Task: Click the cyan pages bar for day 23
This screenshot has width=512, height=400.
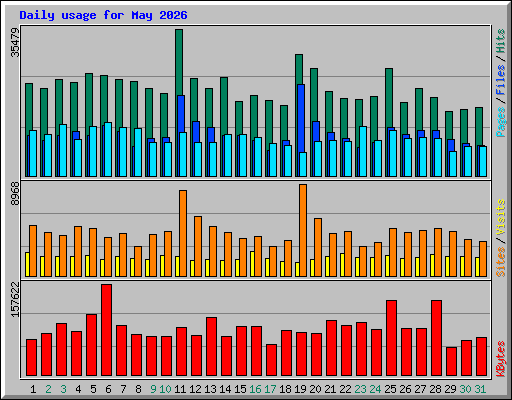Action: pyautogui.click(x=363, y=151)
